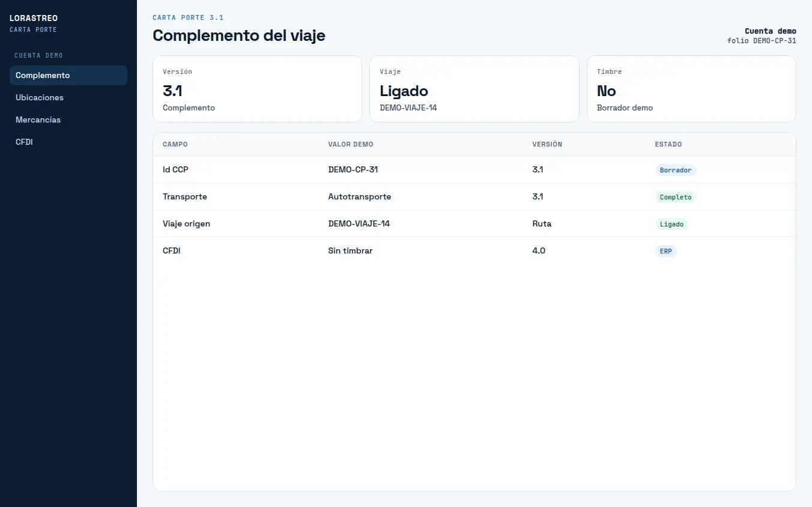Click the CAMPO column header
Image resolution: width=812 pixels, height=507 pixels.
[x=175, y=145]
